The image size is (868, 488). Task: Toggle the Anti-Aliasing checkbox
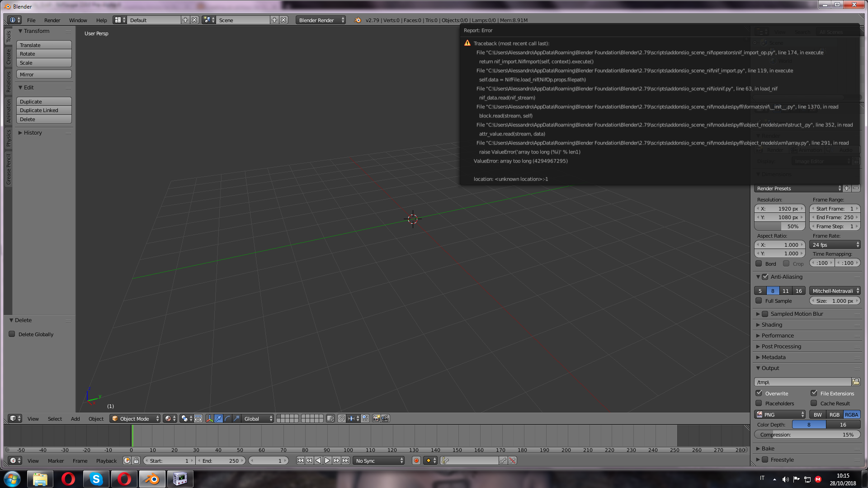pyautogui.click(x=765, y=277)
